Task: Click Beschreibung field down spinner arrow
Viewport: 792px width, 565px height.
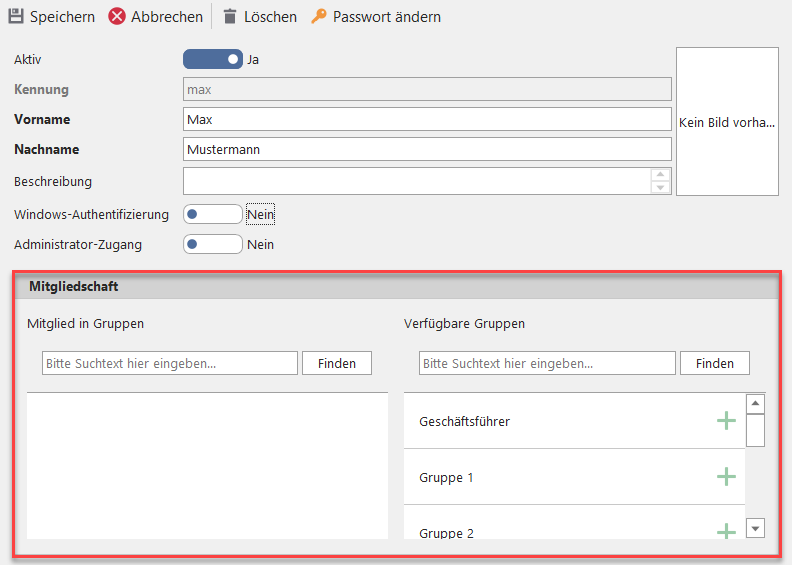Action: pos(660,187)
